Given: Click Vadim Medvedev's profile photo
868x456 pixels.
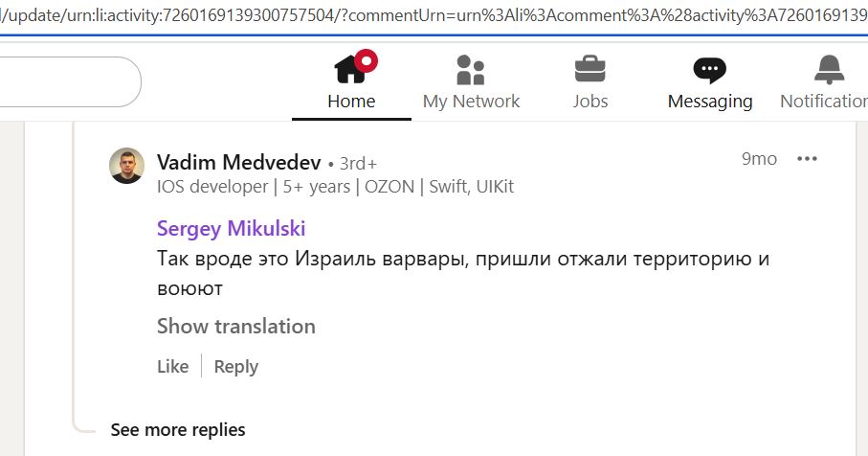Looking at the screenshot, I should pos(126,166).
